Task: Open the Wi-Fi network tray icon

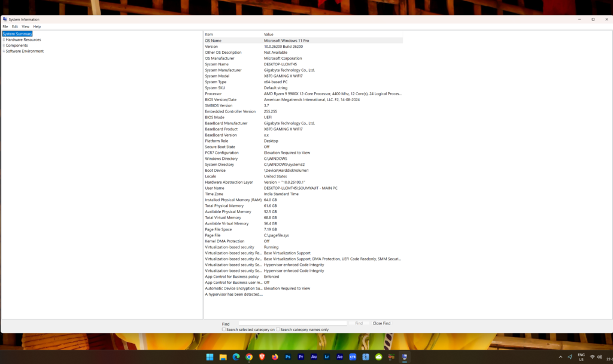Action: point(592,357)
